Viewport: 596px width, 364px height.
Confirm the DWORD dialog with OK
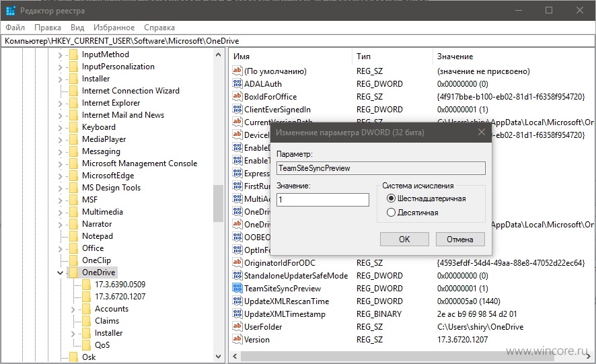point(404,240)
